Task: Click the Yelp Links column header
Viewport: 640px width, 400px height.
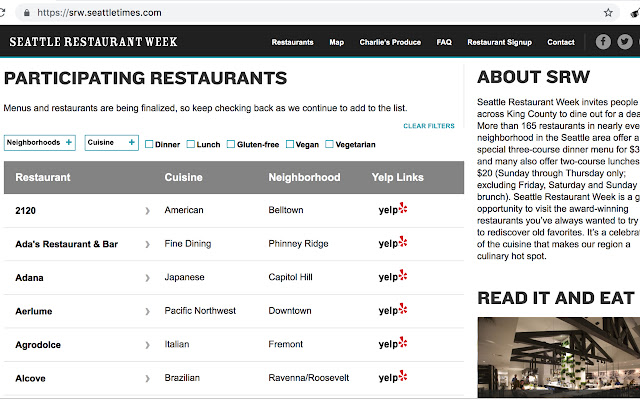Action: (398, 177)
